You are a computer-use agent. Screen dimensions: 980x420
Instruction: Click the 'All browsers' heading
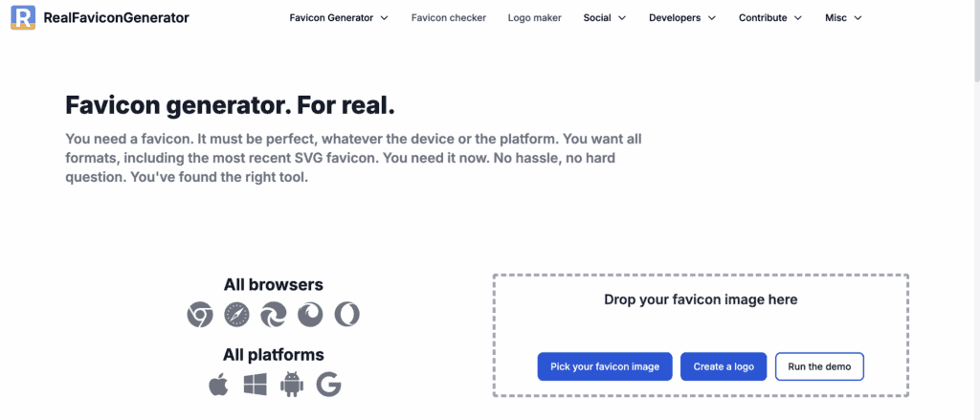(x=273, y=285)
